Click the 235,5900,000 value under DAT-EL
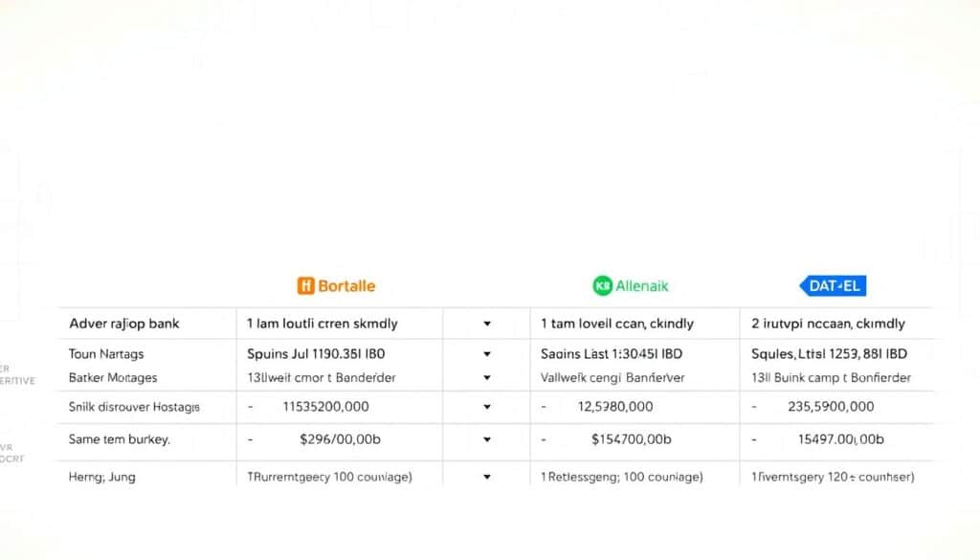The height and width of the screenshot is (560, 980). pyautogui.click(x=830, y=407)
